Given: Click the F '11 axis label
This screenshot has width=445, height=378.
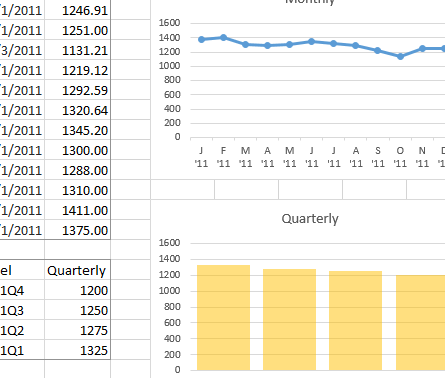Looking at the screenshot, I should [223, 157].
